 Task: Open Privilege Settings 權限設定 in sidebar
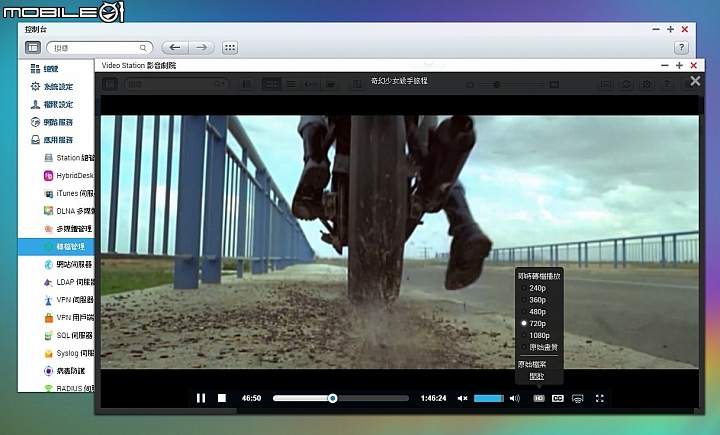(52, 104)
